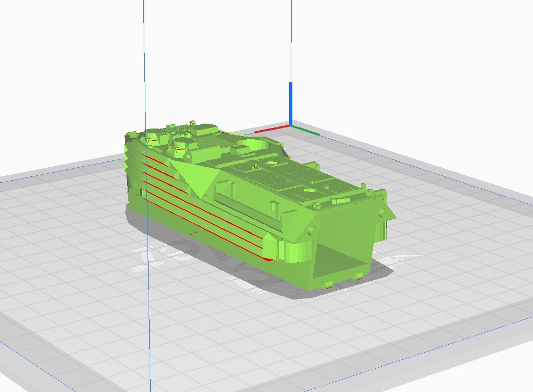Viewport: 533px width, 392px height.
Task: Click the blue Z-axis bar of the gizmo
Action: [x=290, y=102]
